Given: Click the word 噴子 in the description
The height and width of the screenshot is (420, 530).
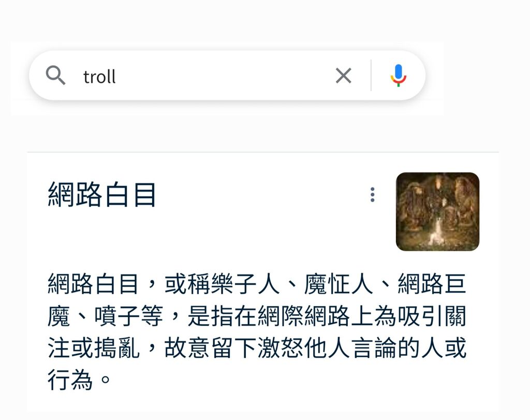Looking at the screenshot, I should pyautogui.click(x=117, y=316).
